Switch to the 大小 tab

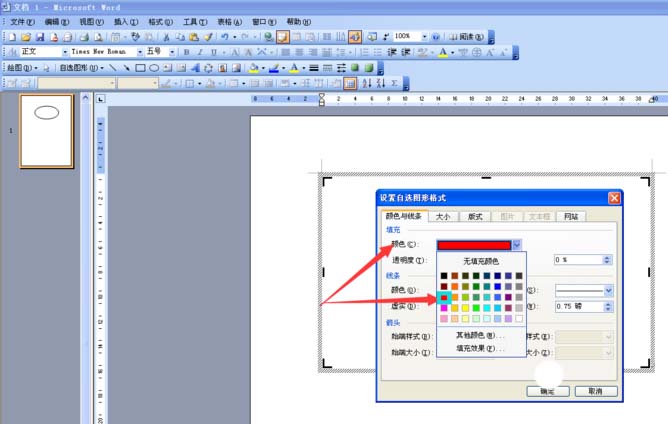tap(442, 216)
